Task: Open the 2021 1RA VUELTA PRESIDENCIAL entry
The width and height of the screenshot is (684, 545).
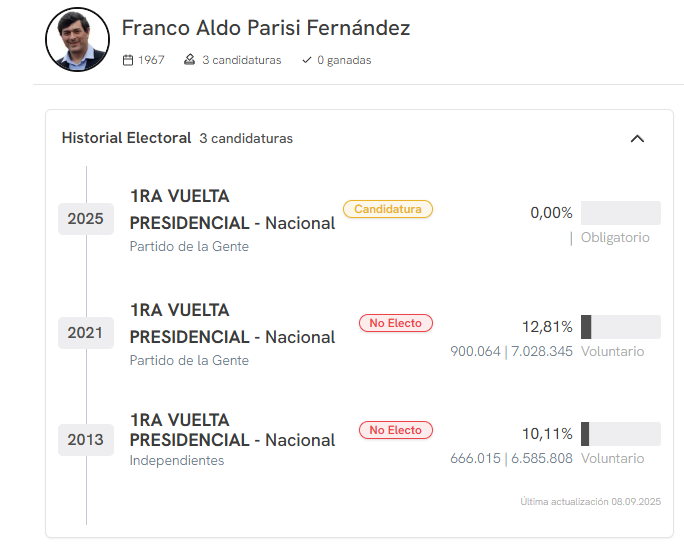Action: 232,324
